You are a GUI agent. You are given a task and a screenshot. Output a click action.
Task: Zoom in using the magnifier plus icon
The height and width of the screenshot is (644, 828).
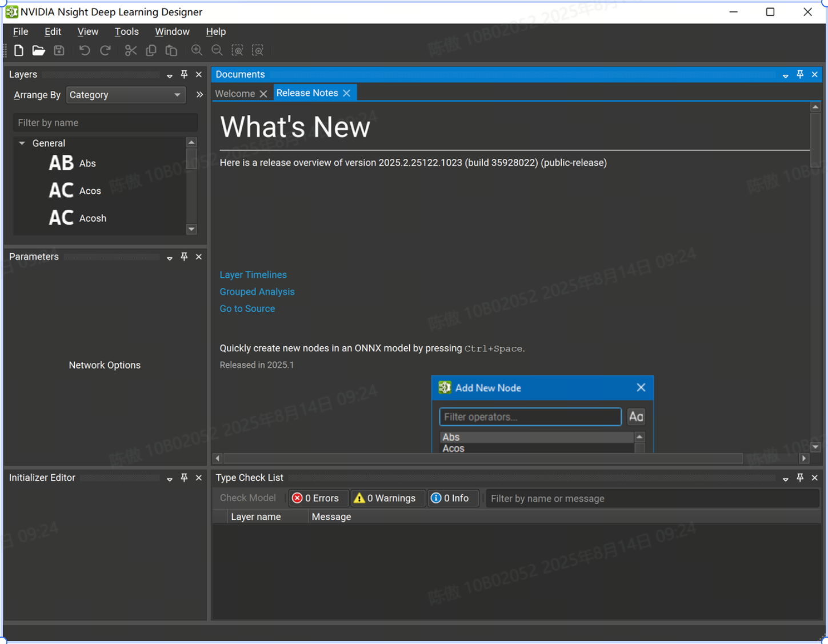[197, 50]
